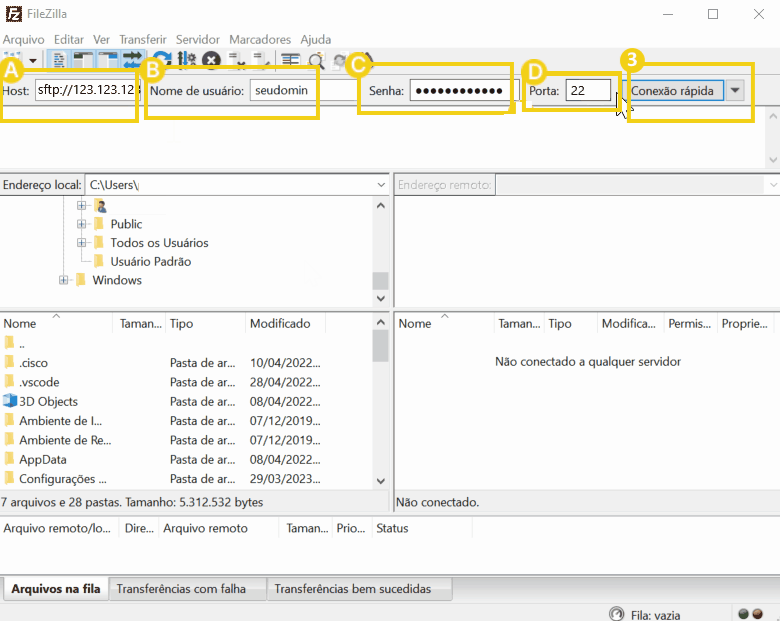Open the Ajuda menu
The width and height of the screenshot is (780, 621).
(x=315, y=39)
